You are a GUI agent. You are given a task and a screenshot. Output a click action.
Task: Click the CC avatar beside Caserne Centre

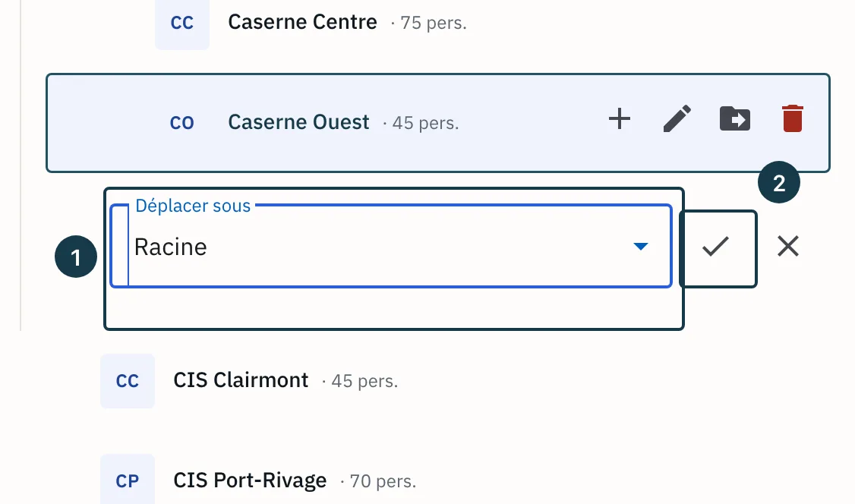click(x=182, y=23)
